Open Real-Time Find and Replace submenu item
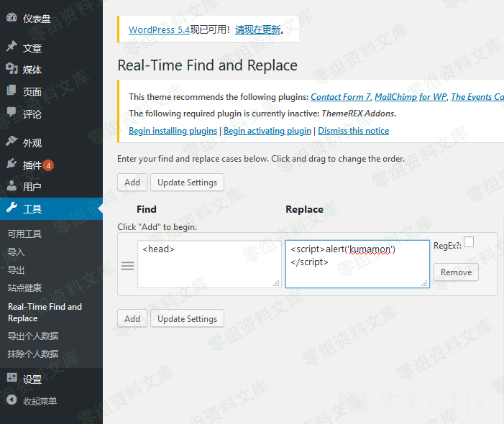The width and height of the screenshot is (504, 424). click(45, 312)
